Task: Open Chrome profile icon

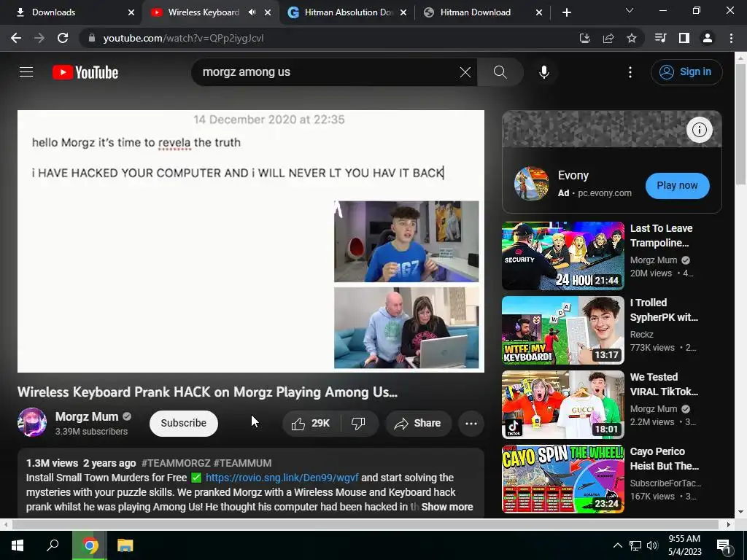Action: [708, 38]
